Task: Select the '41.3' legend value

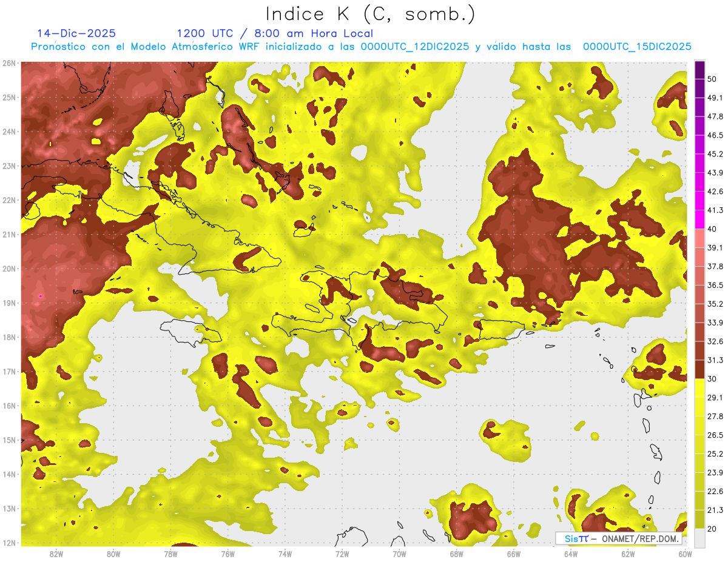Action: pyautogui.click(x=716, y=210)
